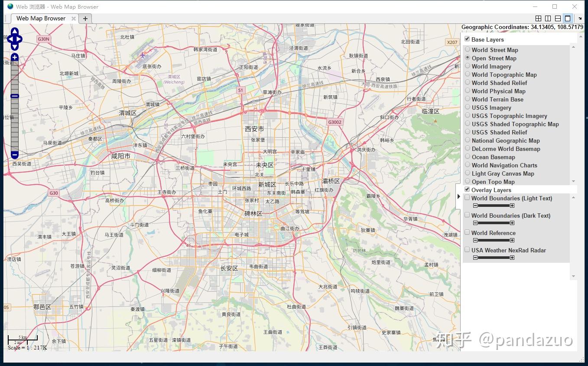This screenshot has height=366, width=588.
Task: Pan the map north using compass arrow
Action: 14,31
